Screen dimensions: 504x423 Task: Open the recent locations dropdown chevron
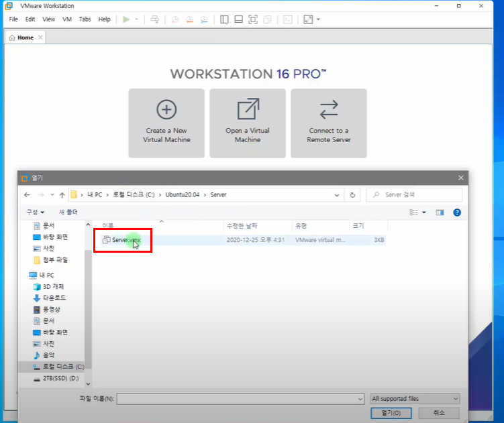click(52, 194)
